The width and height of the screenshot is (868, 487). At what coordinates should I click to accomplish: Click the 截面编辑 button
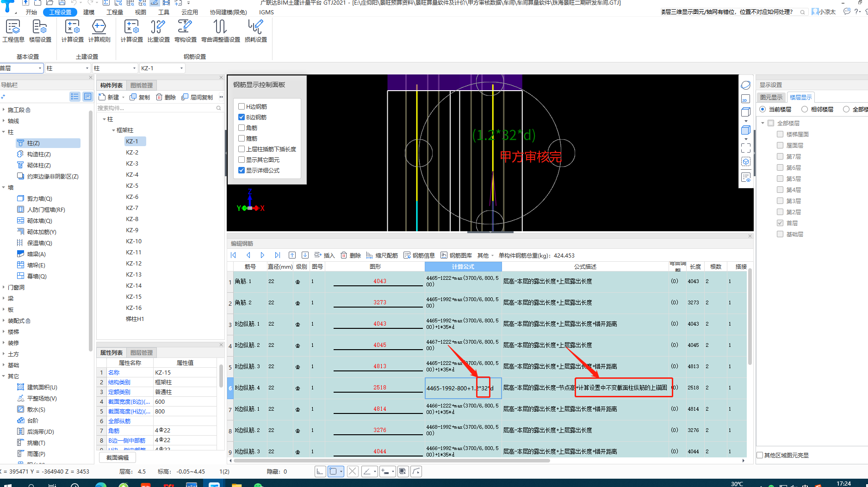click(x=118, y=457)
